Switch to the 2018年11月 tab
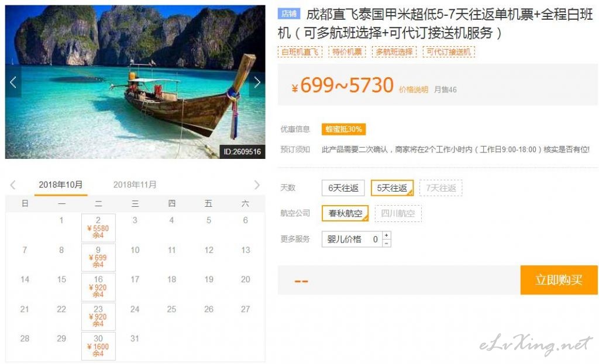The width and height of the screenshot is (599, 364). click(x=135, y=185)
